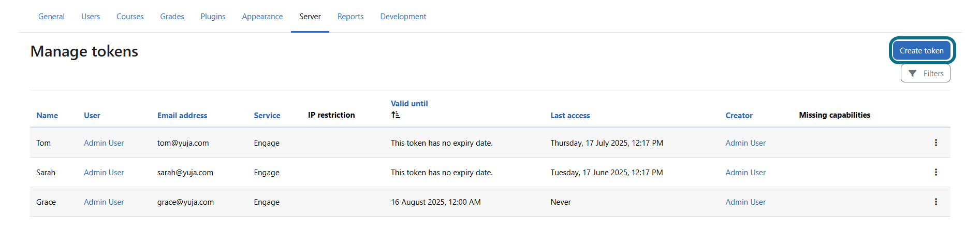Open the General tab

(x=51, y=17)
